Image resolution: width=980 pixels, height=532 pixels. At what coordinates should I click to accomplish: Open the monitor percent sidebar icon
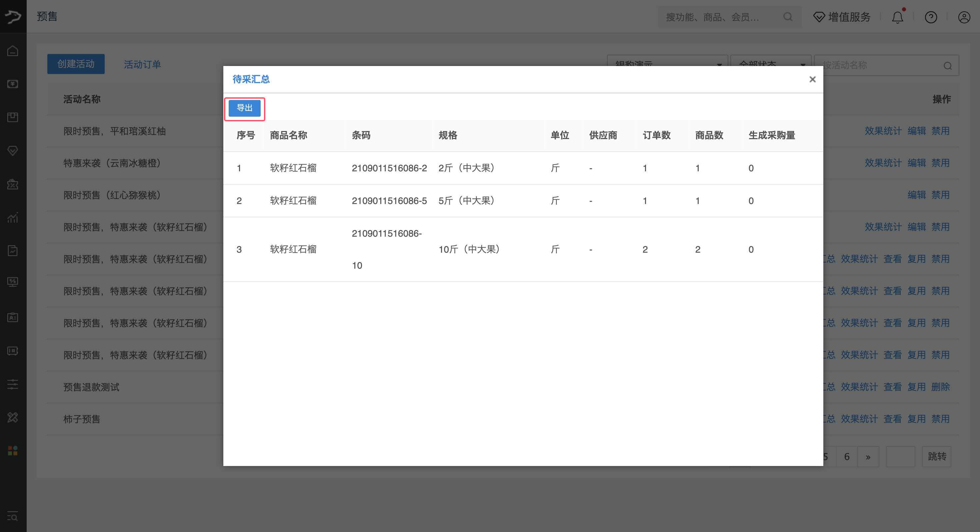tap(13, 282)
